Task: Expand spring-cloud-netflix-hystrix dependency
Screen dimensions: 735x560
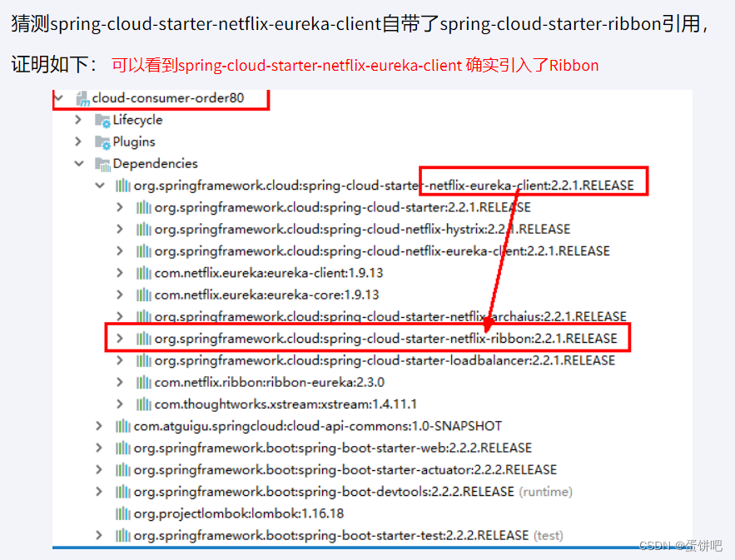Action: coord(120,229)
